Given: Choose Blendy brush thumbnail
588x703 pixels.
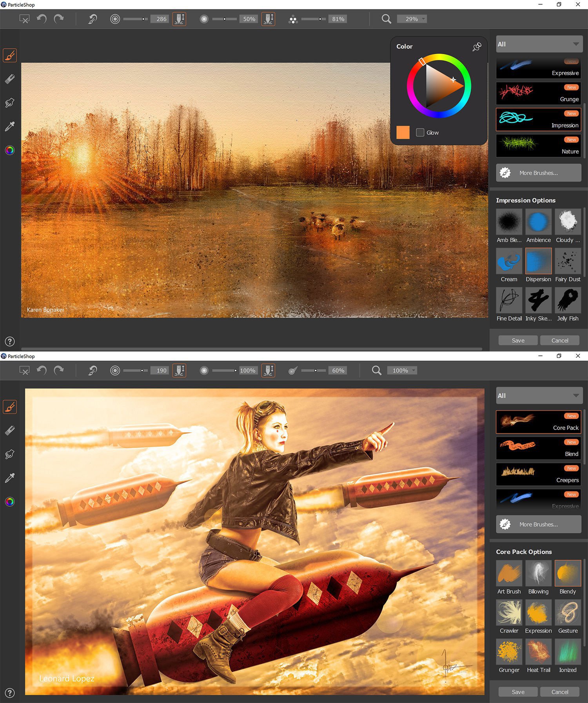Looking at the screenshot, I should pos(568,573).
